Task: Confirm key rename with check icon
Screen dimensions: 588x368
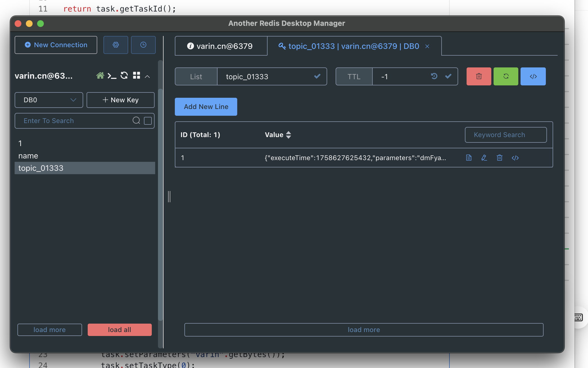Action: [x=317, y=76]
